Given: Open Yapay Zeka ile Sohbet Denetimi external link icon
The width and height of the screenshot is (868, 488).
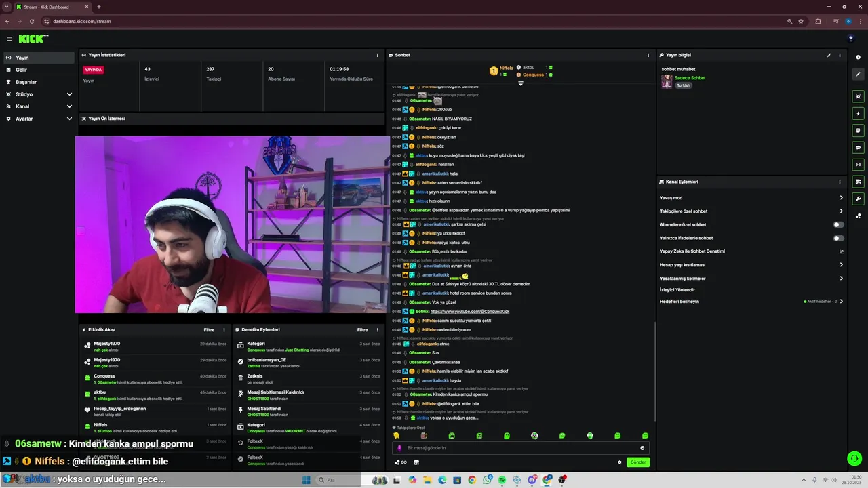Looking at the screenshot, I should click(x=842, y=251).
